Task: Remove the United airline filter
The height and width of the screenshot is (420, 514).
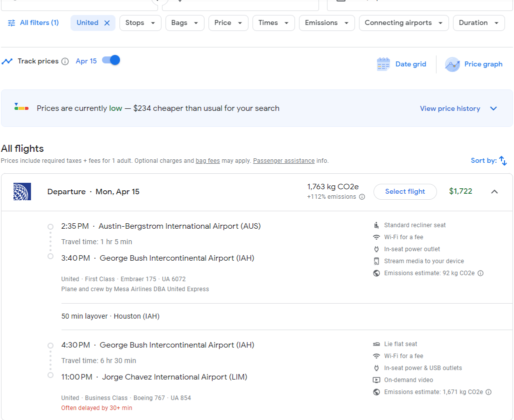Action: point(107,23)
